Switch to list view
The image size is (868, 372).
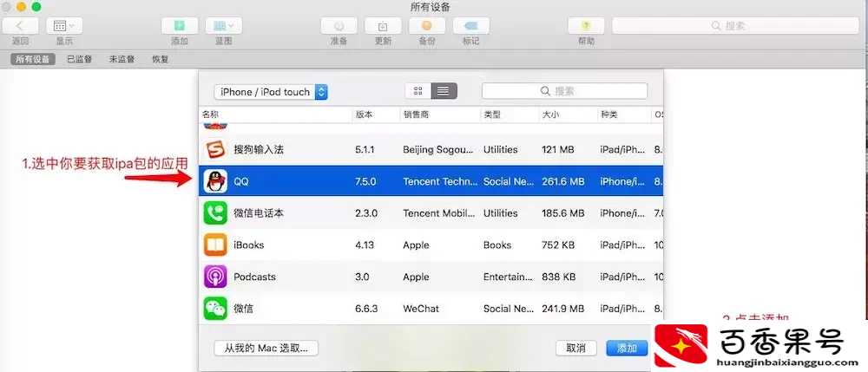click(x=444, y=91)
